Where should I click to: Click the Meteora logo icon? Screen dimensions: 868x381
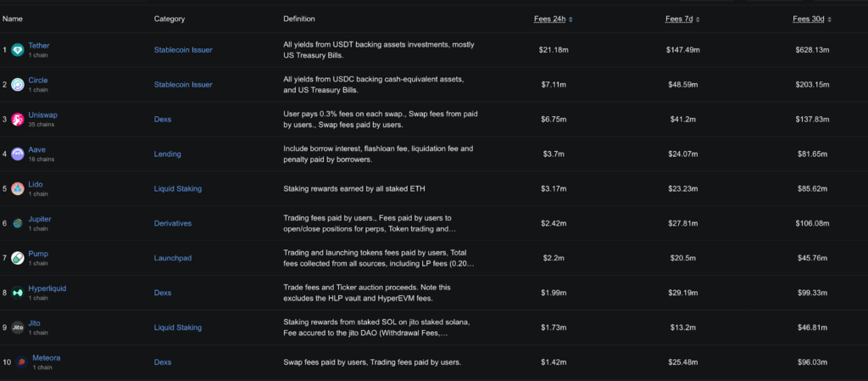21,362
